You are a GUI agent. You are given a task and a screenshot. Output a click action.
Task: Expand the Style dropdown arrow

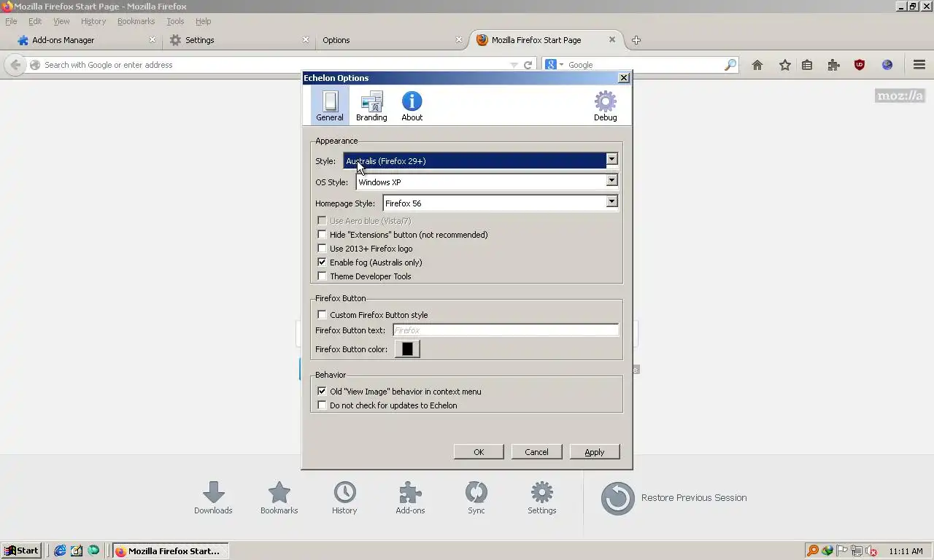tap(611, 160)
